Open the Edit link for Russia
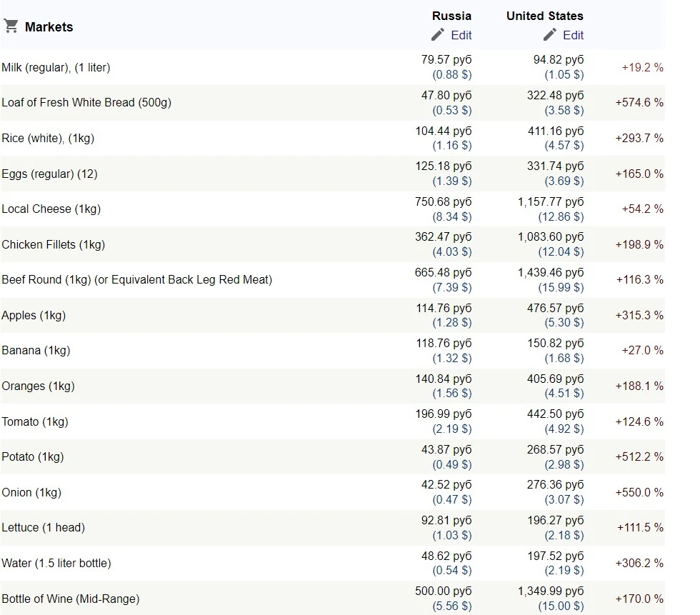This screenshot has height=615, width=700. pos(461,35)
